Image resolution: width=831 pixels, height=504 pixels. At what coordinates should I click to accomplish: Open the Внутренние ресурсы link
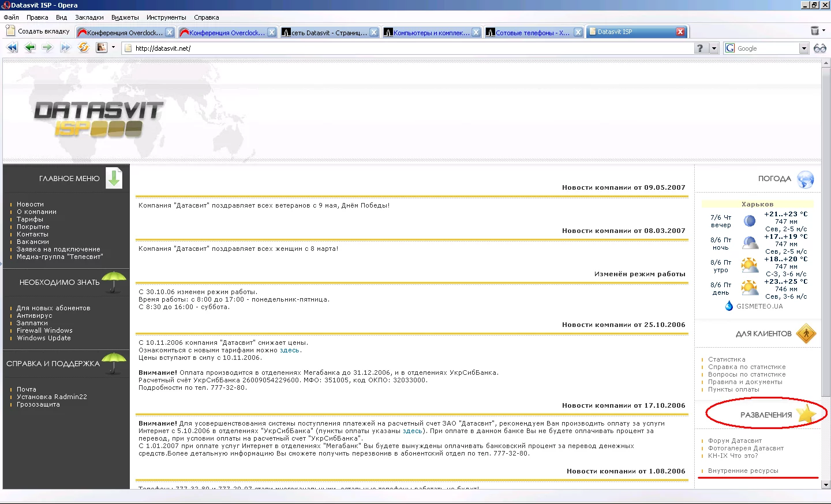pyautogui.click(x=743, y=471)
